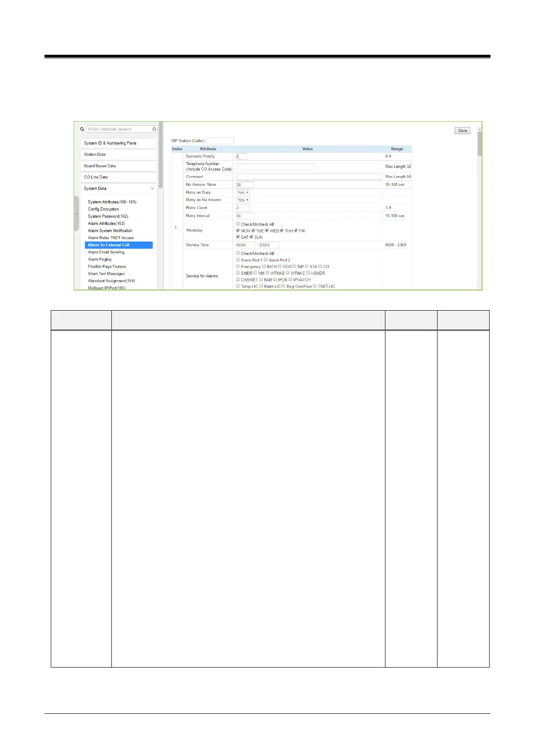Clear the PGM / Attribute Search field
The image size is (535, 756).
(154, 129)
